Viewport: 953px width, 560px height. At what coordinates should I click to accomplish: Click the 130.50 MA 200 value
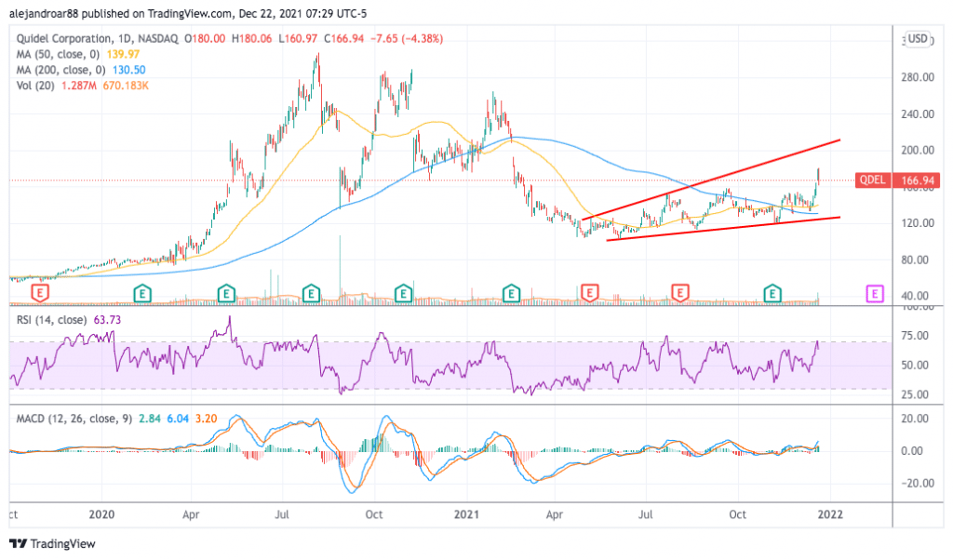coord(128,70)
